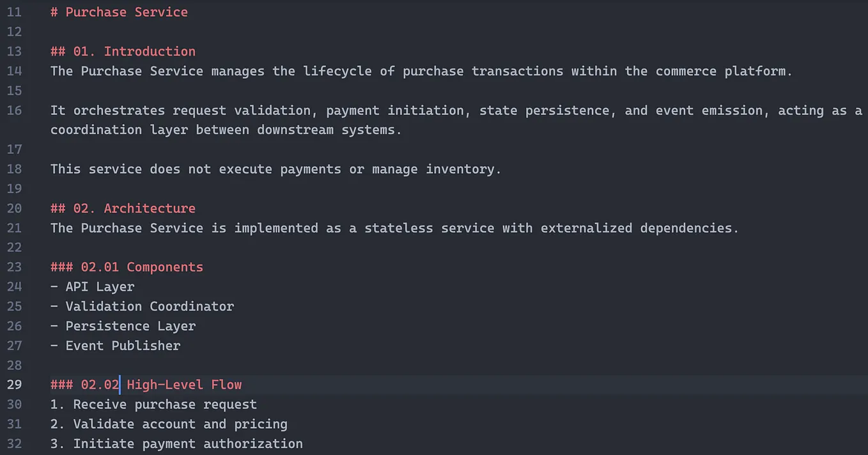Screen dimensions: 868x455
Task: Place cursor in Receive purchase request step
Action: coord(153,405)
